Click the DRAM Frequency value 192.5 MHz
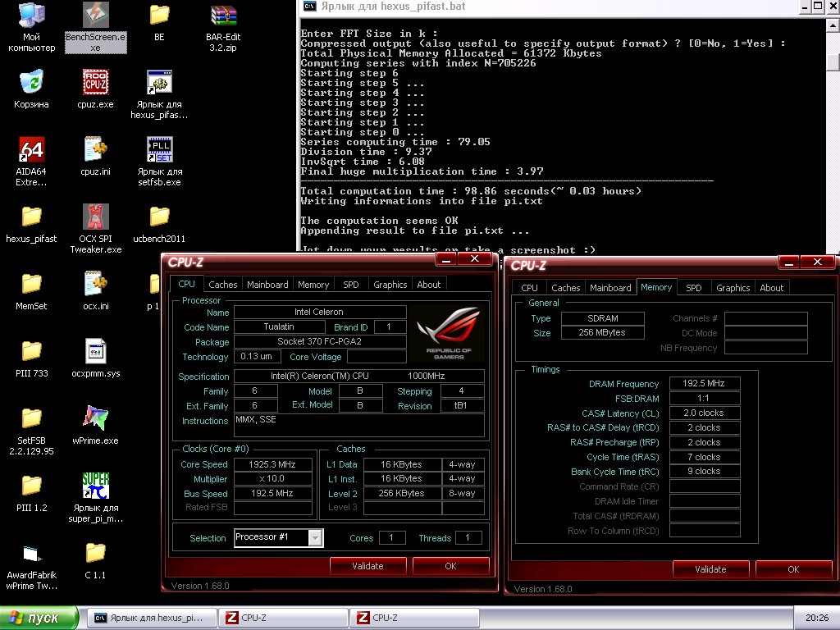The image size is (840, 630). coord(704,384)
